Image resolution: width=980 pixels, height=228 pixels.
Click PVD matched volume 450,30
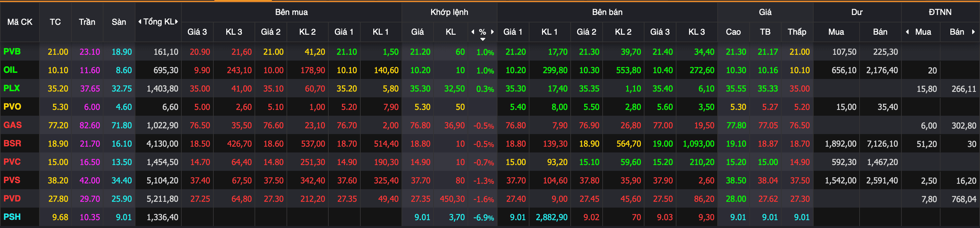pos(452,199)
